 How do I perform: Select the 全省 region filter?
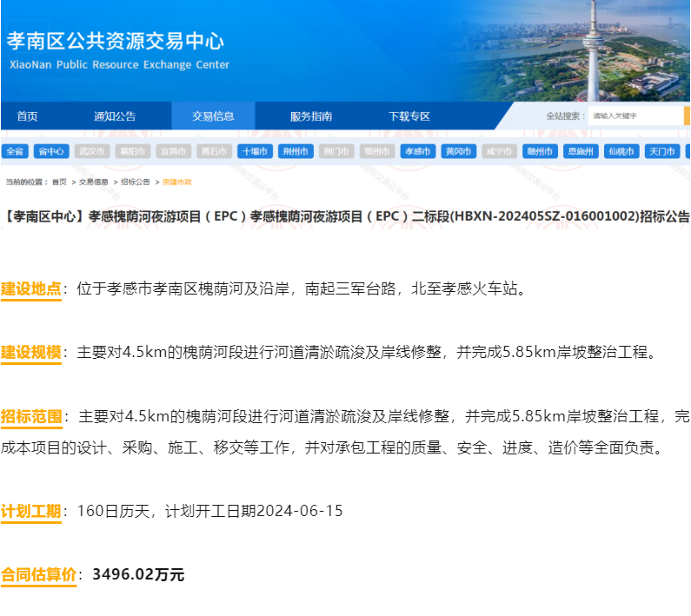pyautogui.click(x=16, y=151)
